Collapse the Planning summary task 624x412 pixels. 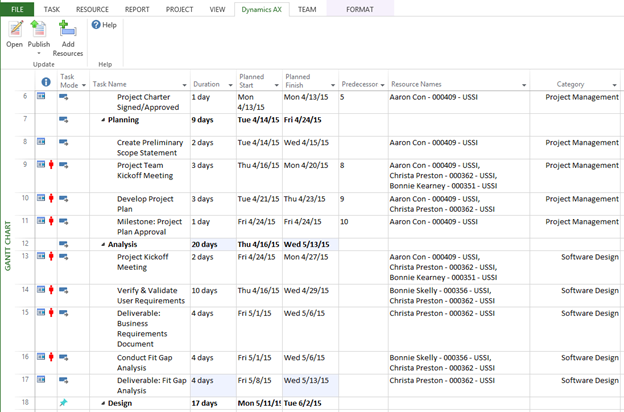coord(103,120)
